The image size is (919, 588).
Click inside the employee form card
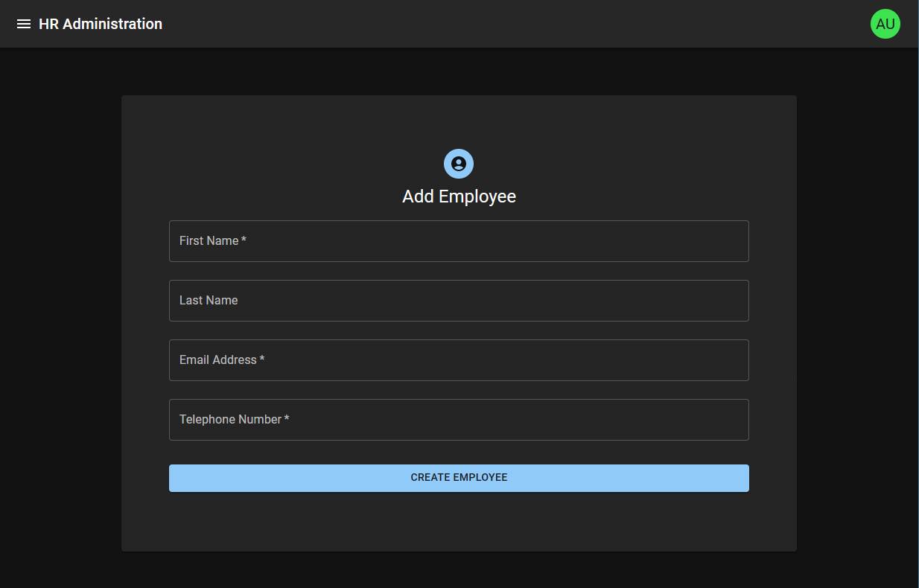click(x=459, y=521)
